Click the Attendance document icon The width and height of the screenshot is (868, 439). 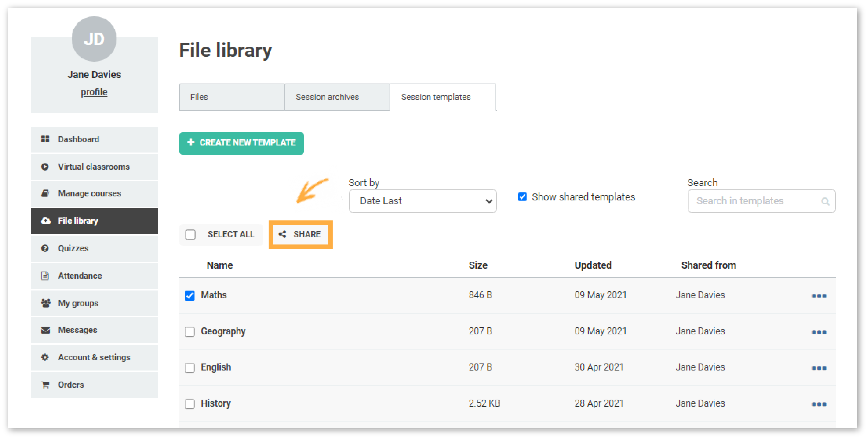coord(45,275)
